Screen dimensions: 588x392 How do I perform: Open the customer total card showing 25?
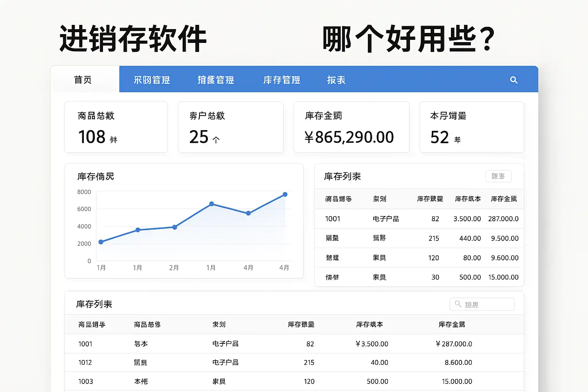pyautogui.click(x=230, y=127)
